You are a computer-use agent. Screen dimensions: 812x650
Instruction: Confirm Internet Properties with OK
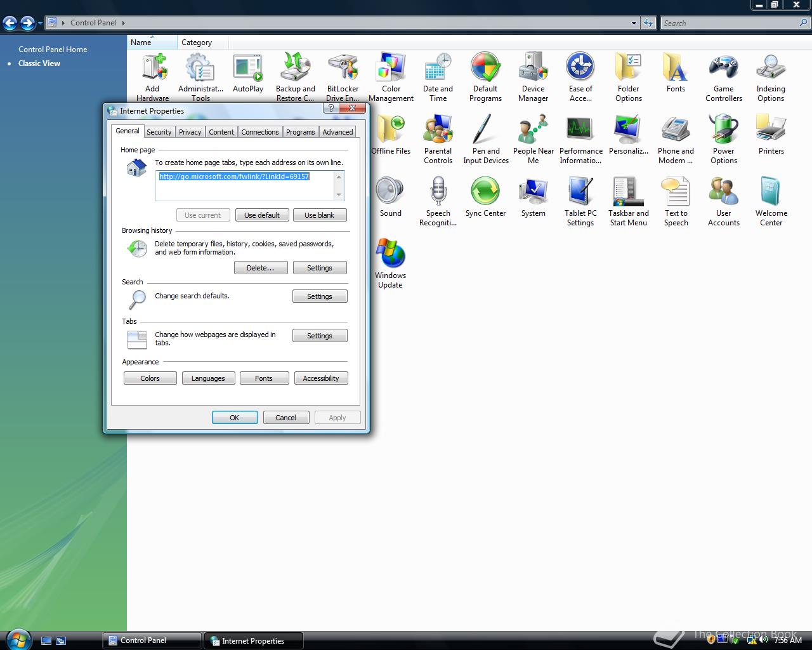(x=235, y=418)
